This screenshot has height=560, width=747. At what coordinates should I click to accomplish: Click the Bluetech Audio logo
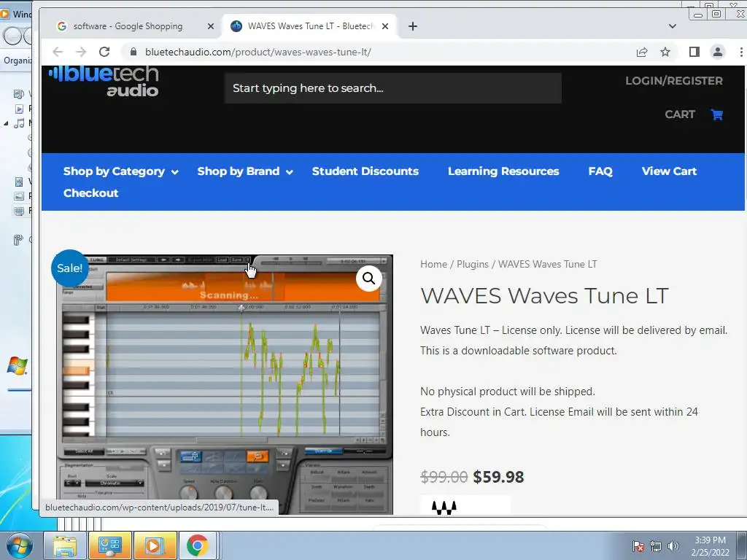(104, 82)
